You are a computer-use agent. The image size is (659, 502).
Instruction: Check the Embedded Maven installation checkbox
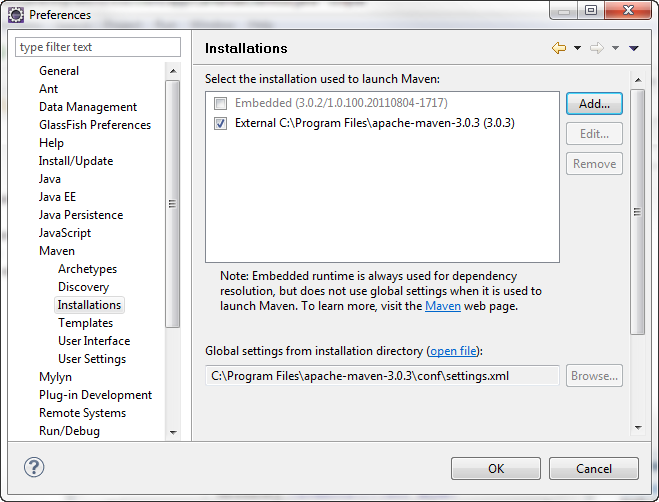(220, 103)
